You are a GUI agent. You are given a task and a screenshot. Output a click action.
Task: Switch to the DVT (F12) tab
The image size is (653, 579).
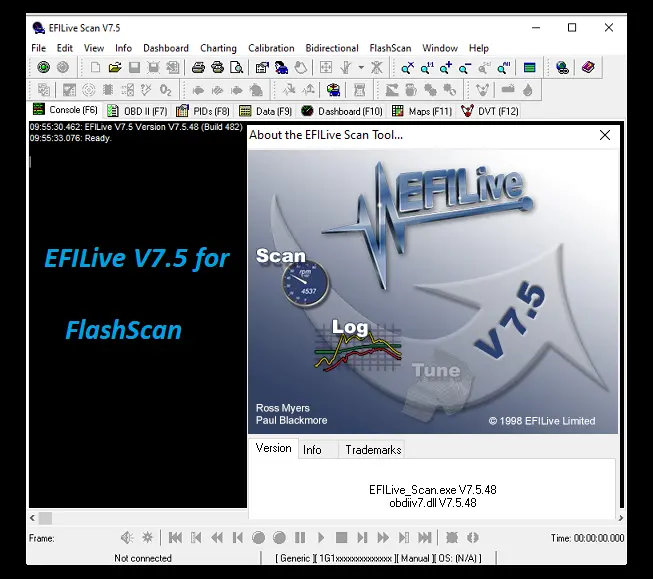pos(490,111)
